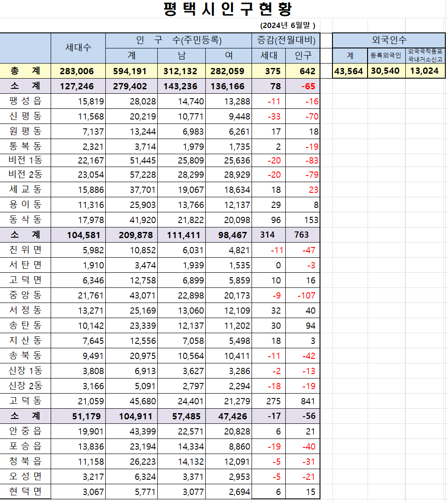Select foreigner total 43,564
The height and width of the screenshot is (502, 448).
349,71
